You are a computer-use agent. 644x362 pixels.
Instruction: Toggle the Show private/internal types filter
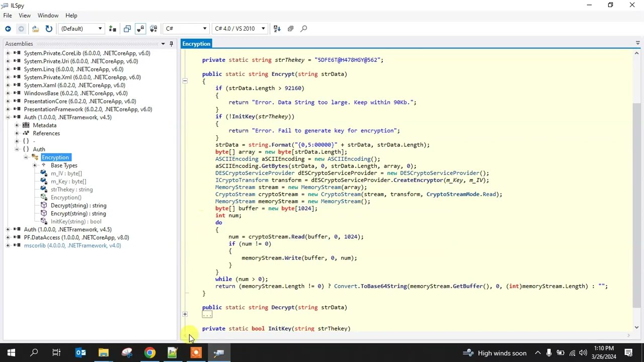coord(140,29)
